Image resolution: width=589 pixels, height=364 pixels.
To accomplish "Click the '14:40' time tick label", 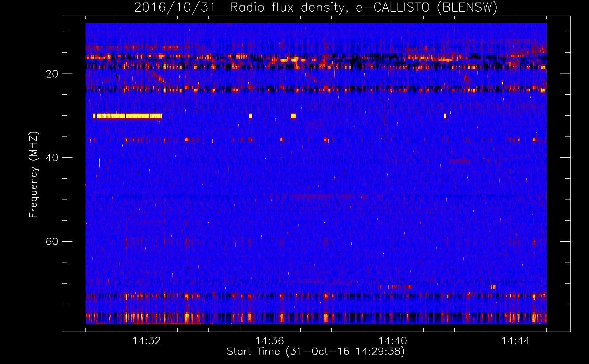I will coord(393,341).
